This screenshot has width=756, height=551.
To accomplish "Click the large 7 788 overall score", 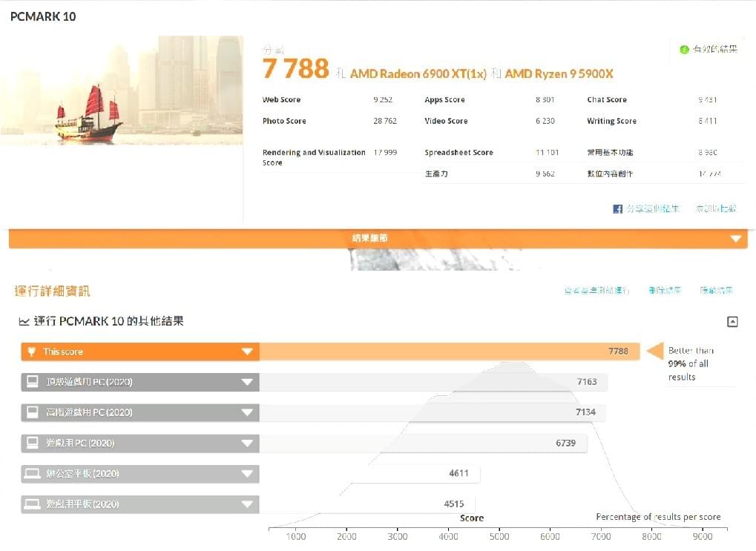I will 295,68.
